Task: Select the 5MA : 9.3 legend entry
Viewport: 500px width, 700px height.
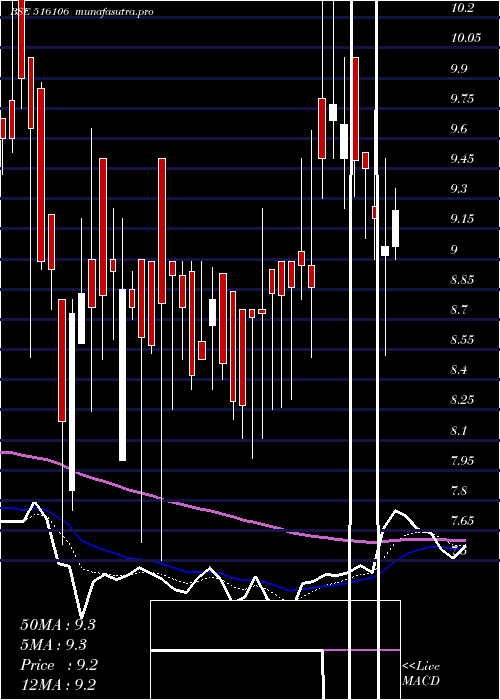Action: (54, 645)
